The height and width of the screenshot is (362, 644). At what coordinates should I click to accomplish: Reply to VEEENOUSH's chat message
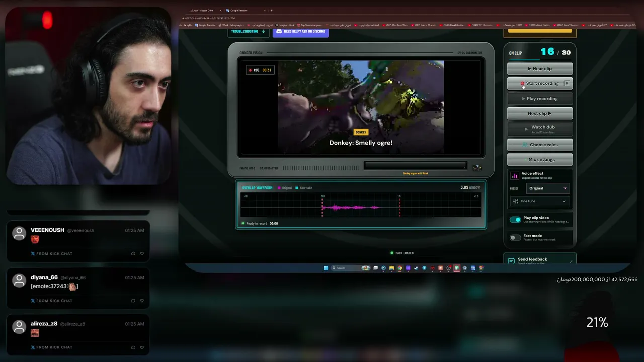pyautogui.click(x=133, y=254)
